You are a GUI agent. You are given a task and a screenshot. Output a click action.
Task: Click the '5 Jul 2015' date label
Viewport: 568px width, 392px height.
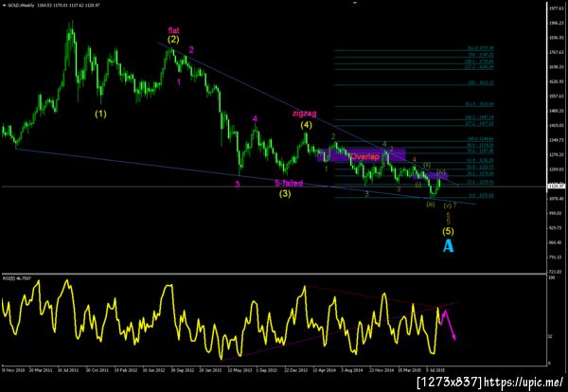point(435,370)
